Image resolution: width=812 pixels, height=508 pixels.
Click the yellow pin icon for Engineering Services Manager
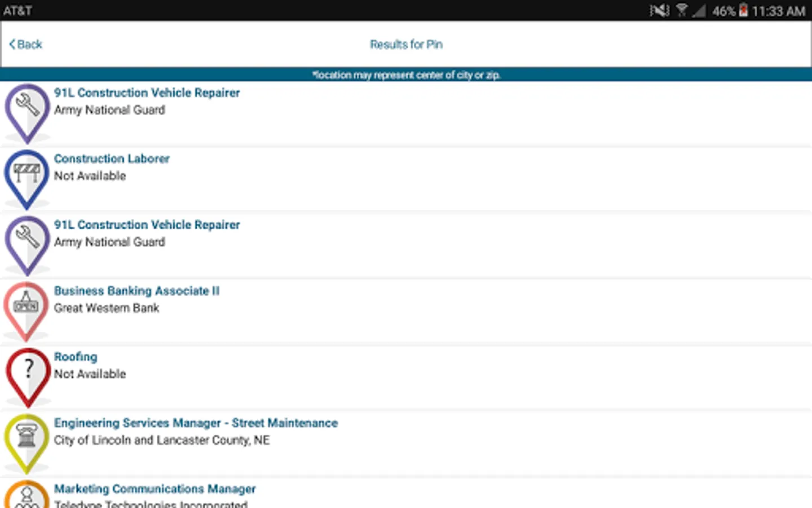tap(27, 444)
